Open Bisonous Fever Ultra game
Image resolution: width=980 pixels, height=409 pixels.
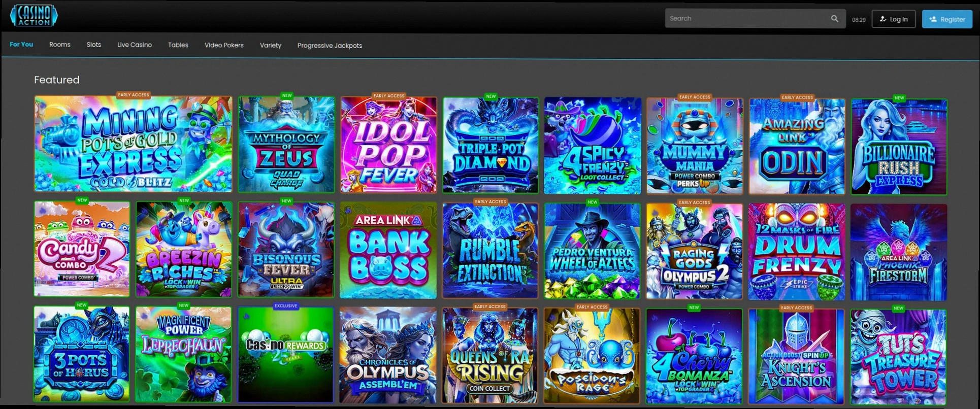286,250
